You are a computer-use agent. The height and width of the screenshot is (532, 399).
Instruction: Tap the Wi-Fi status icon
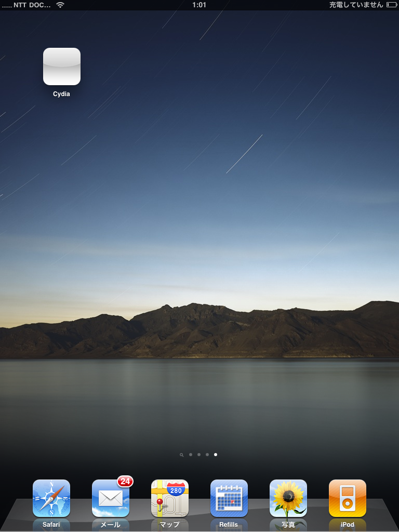click(x=60, y=5)
